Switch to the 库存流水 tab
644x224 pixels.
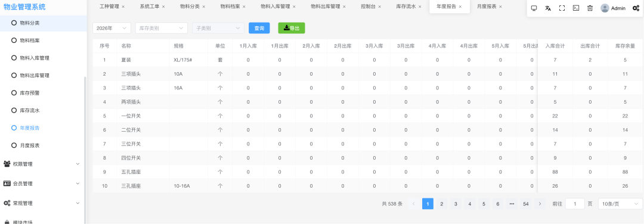pyautogui.click(x=406, y=7)
